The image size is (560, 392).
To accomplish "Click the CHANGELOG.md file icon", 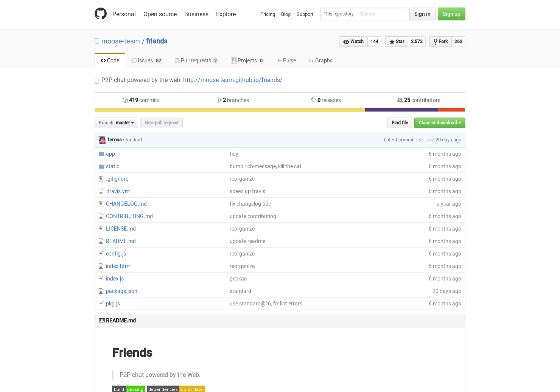I will tap(101, 204).
